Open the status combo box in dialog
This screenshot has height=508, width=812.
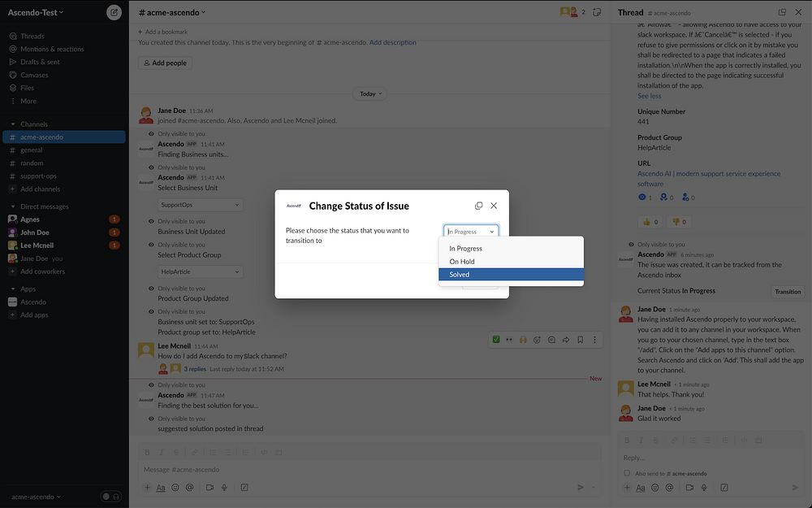pyautogui.click(x=471, y=231)
